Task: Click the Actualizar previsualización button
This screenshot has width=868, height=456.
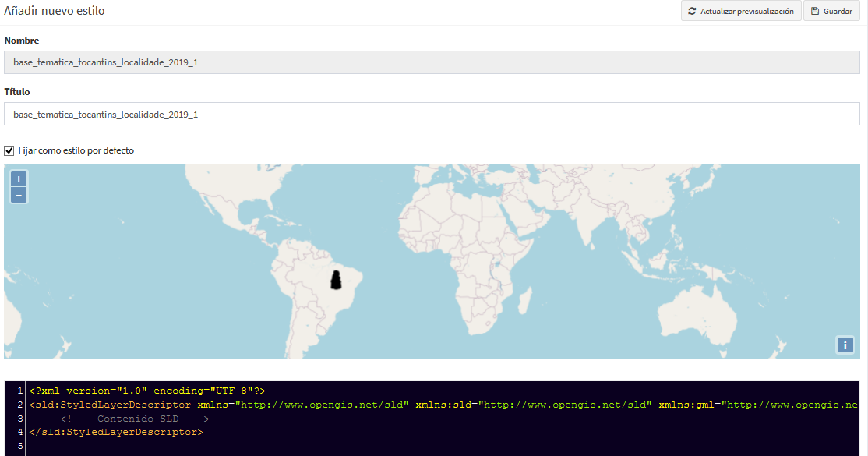Action: [741, 11]
